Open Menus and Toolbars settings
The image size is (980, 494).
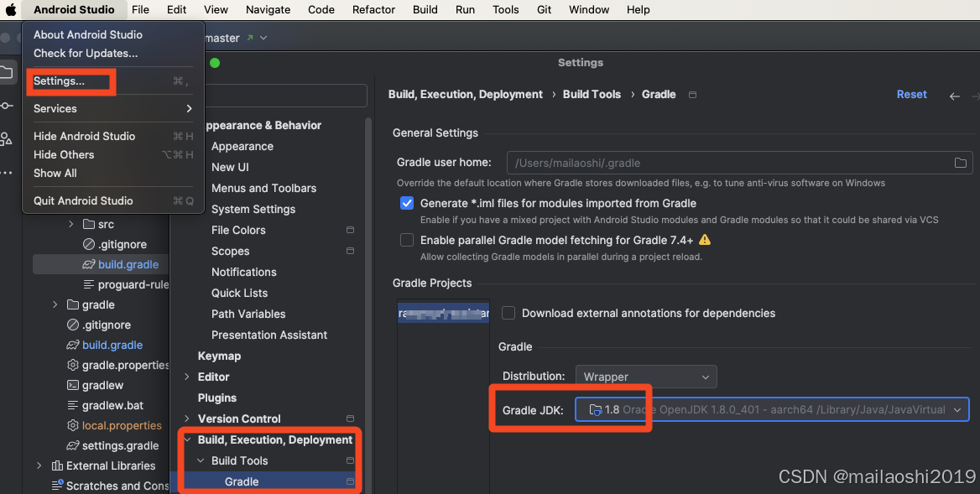pyautogui.click(x=263, y=188)
